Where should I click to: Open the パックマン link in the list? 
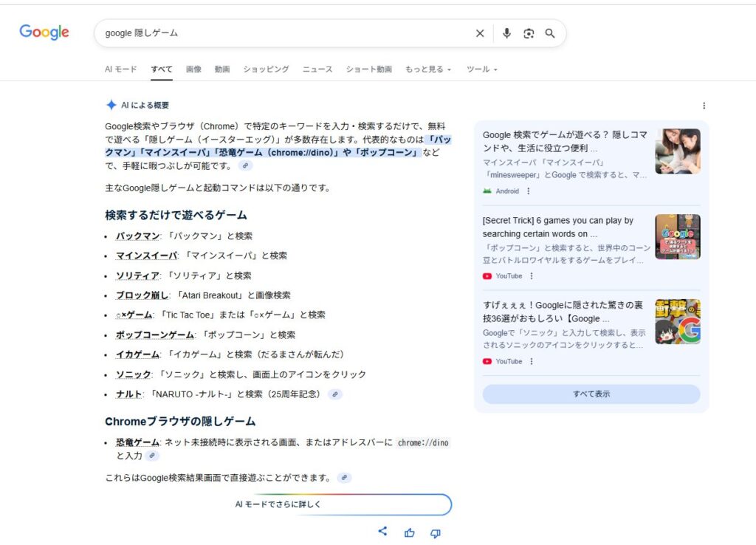(137, 236)
